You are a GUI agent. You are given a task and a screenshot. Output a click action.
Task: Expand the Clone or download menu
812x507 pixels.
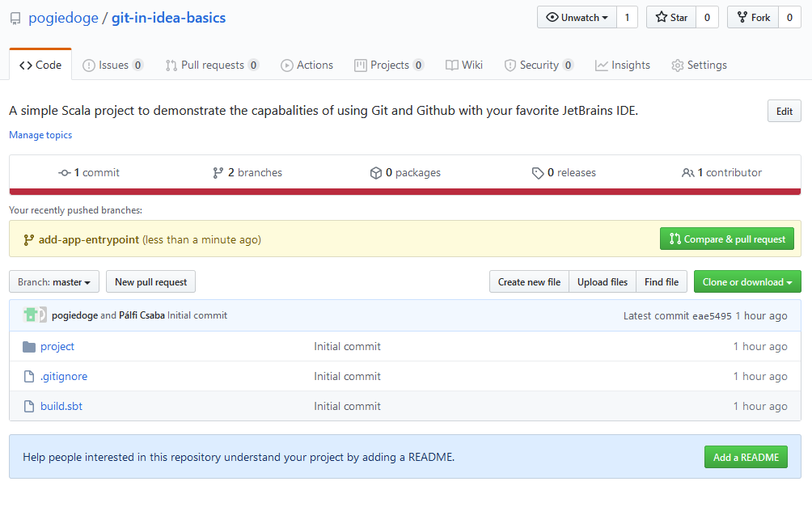[747, 281]
